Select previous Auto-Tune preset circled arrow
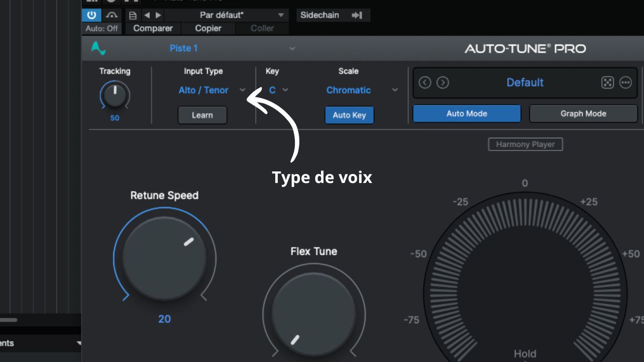 (x=425, y=82)
